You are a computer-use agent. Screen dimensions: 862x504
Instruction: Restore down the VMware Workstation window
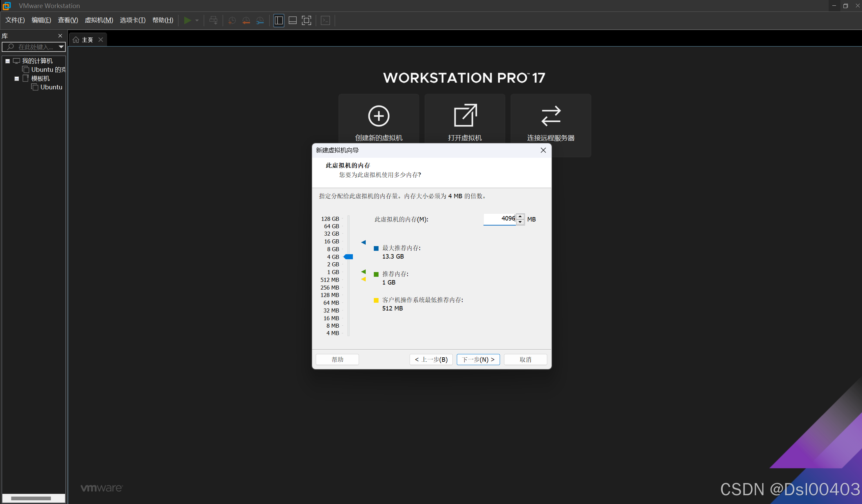(845, 6)
